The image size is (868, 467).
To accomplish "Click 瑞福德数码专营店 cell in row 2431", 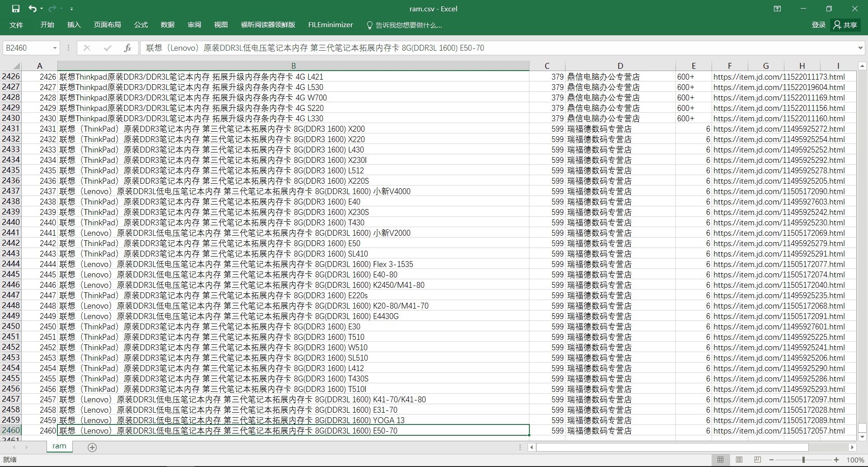I will point(620,129).
